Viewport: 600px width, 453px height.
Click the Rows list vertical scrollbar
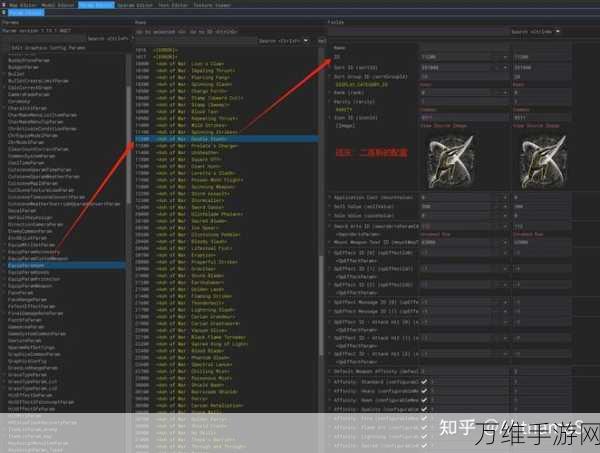(x=321, y=304)
